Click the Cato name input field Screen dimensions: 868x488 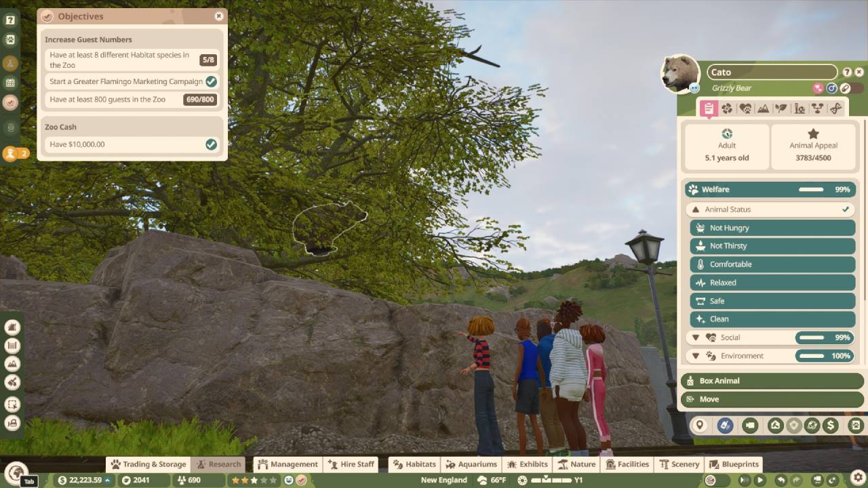(772, 73)
